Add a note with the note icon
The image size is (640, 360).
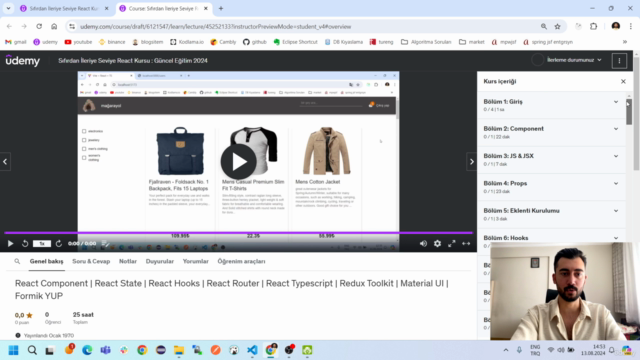click(105, 243)
